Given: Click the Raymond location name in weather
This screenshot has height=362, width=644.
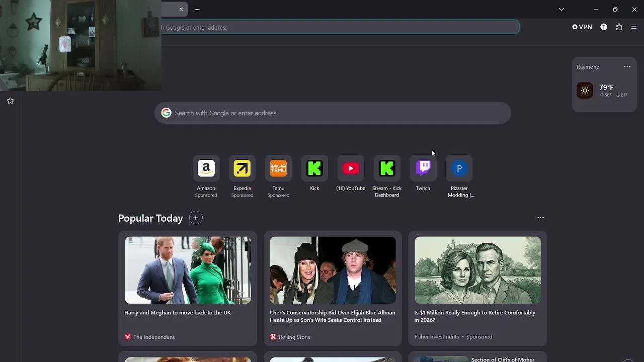Looking at the screenshot, I should [x=588, y=67].
